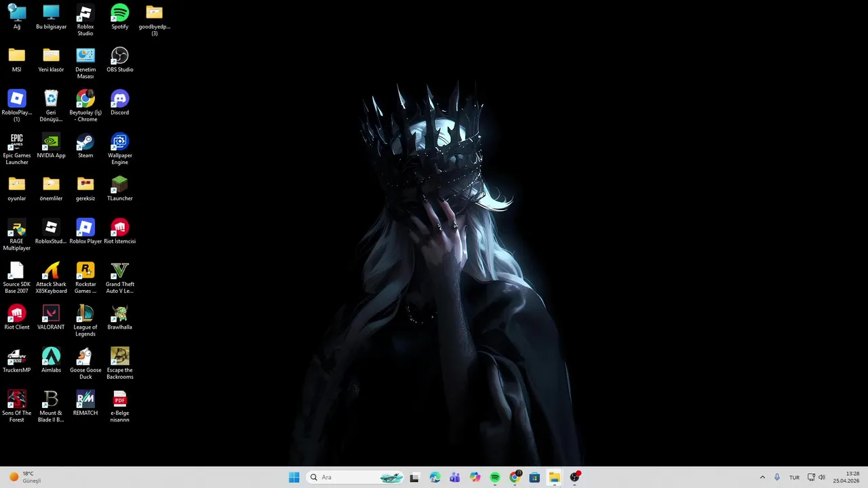Select the Bu bilgisayar desktop icon

(51, 17)
